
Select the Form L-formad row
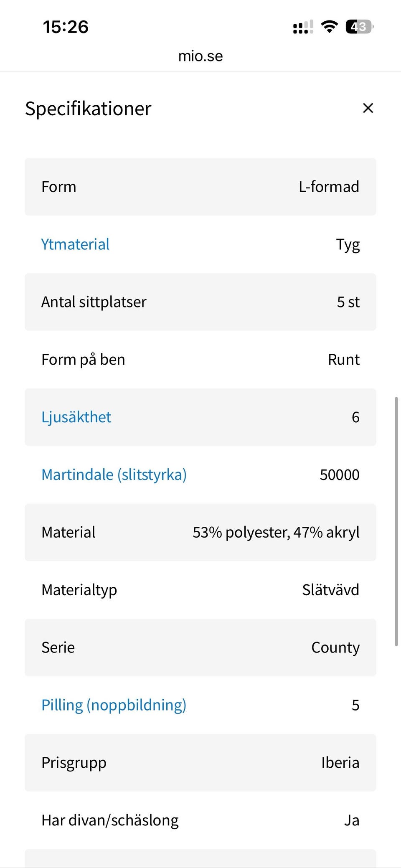(x=200, y=187)
